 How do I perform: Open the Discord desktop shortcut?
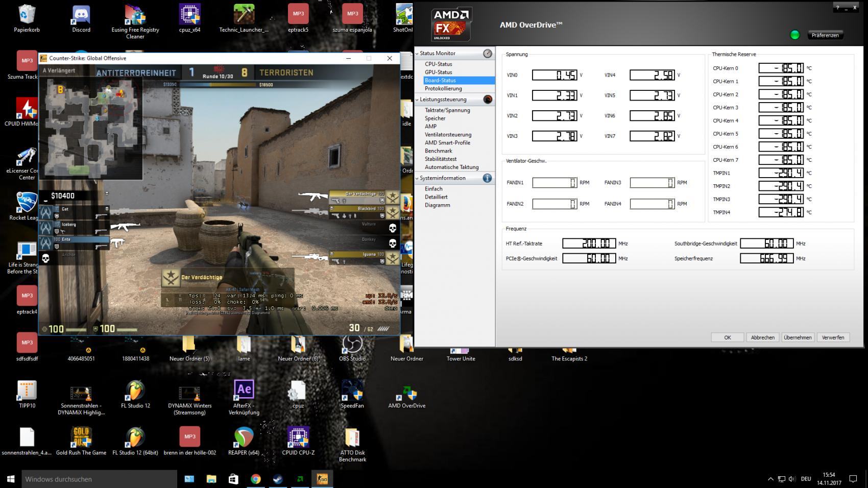[81, 19]
